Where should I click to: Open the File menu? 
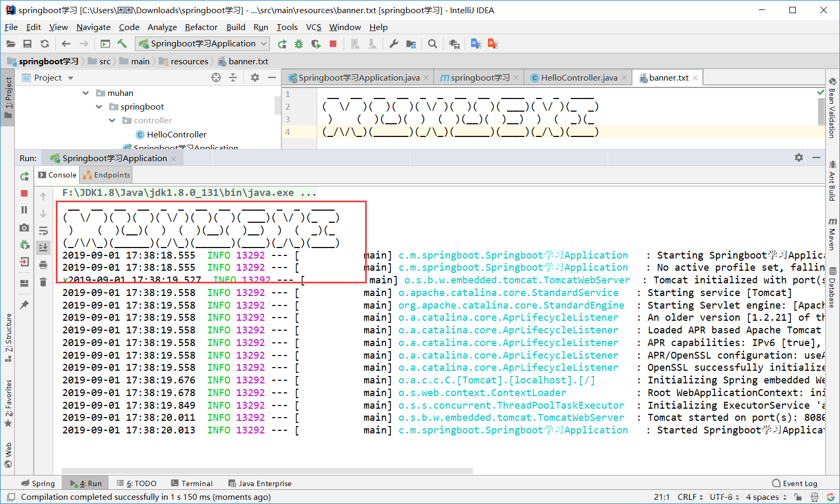click(x=11, y=27)
